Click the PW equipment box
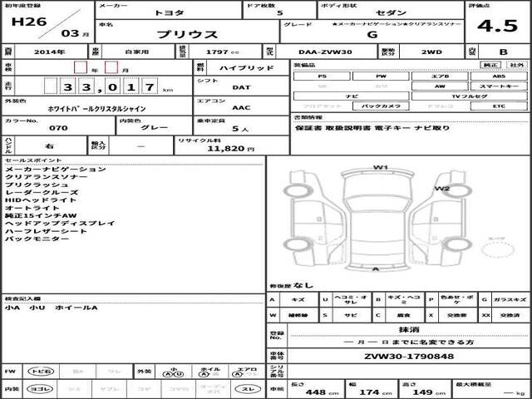Image resolution: width=532 pixels, height=399 pixels. [381, 76]
